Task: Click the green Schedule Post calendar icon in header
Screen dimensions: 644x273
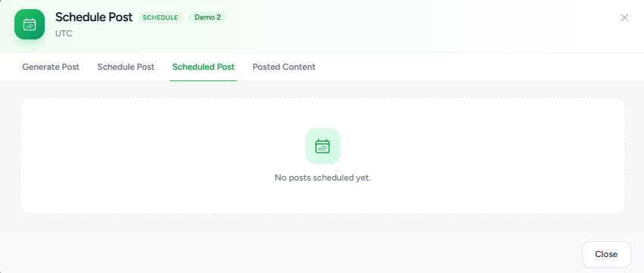Action: tap(30, 24)
